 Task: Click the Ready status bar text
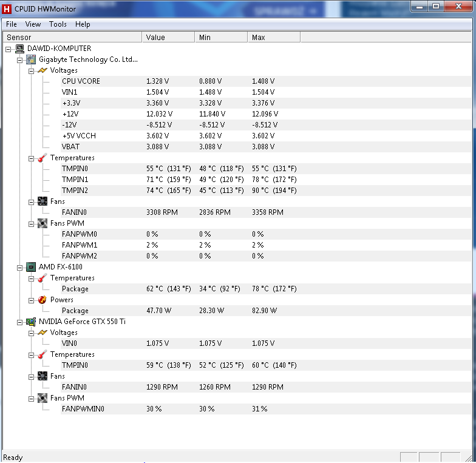pos(13,458)
